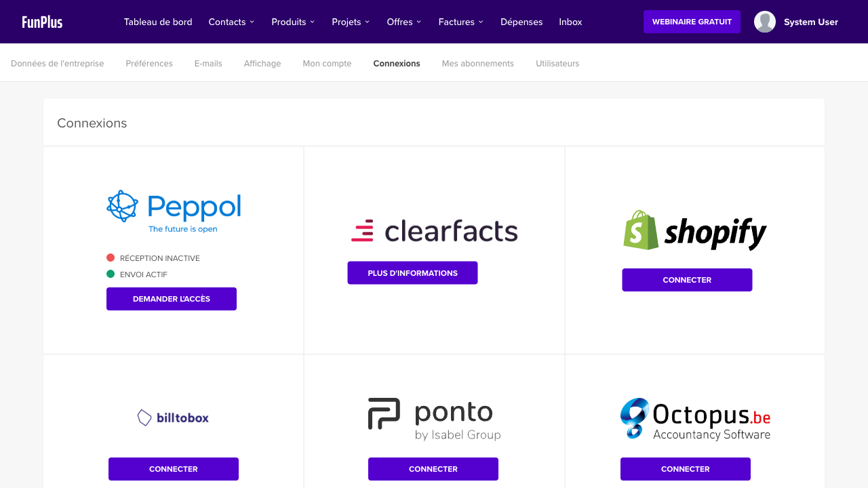Screen dimensions: 868x488
Task: Switch to the Mes abonnements tab
Action: 477,64
